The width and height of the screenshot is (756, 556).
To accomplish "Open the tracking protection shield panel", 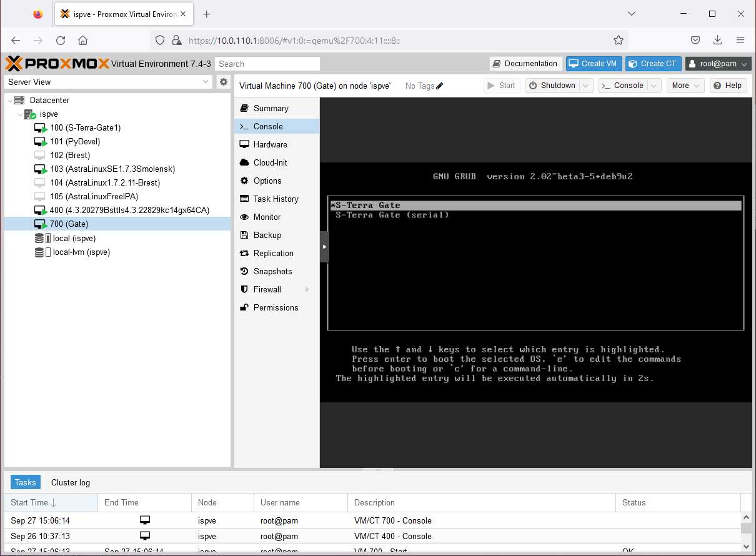I will [x=160, y=40].
